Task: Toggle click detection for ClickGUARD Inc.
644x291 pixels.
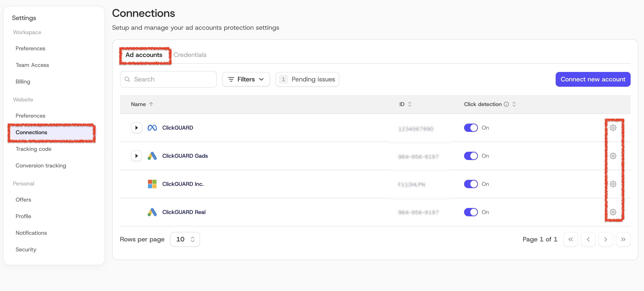Action: click(x=471, y=184)
